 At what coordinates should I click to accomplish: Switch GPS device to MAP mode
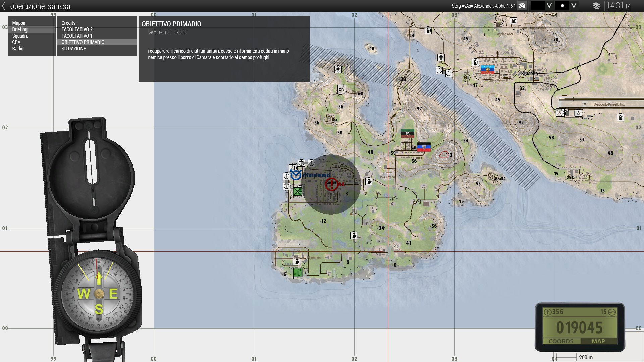598,341
